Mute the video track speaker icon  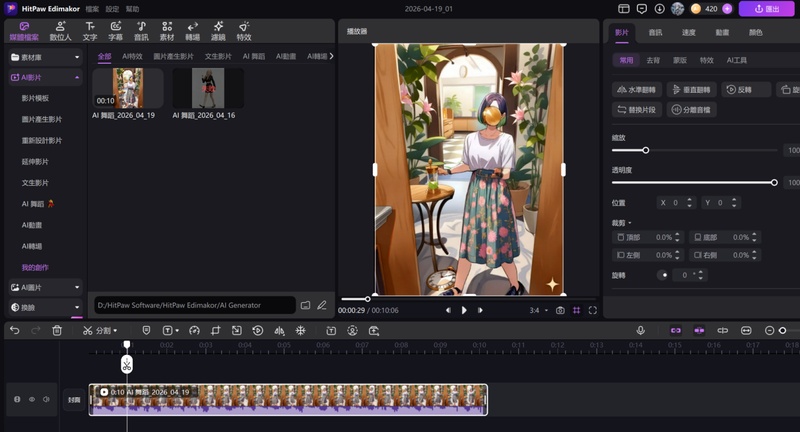coord(46,399)
